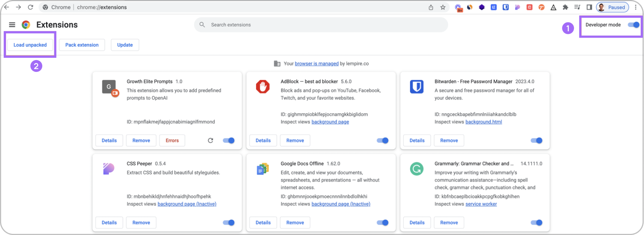Open the hamburger main menu on Extensions page
The image size is (644, 235).
12,25
